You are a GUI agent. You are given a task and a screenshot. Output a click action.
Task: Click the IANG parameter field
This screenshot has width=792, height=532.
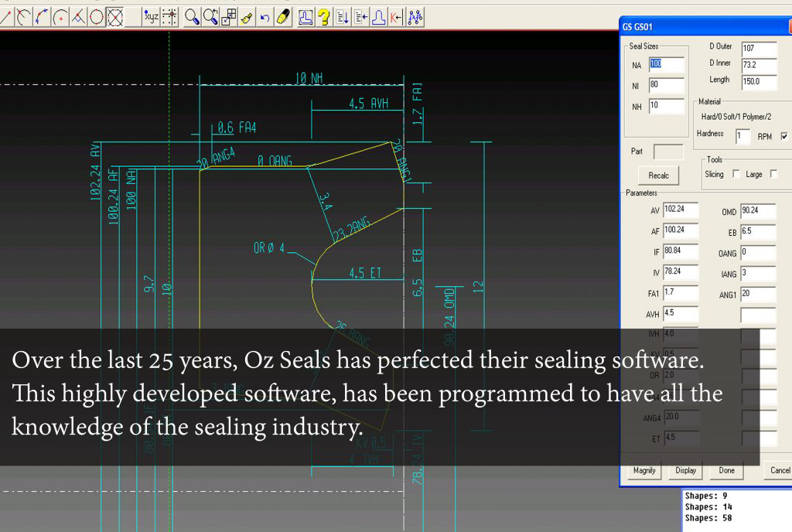758,274
